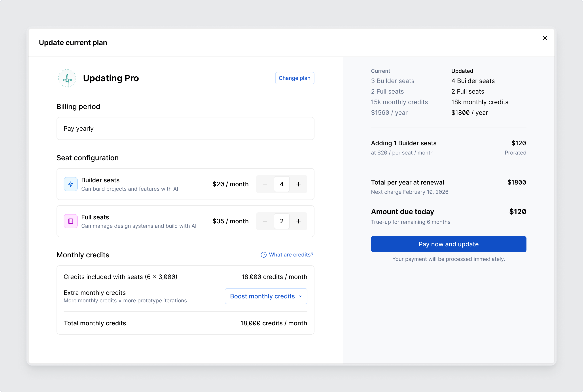This screenshot has height=392, width=583.
Task: Increase Full seats with plus button
Action: tap(298, 221)
